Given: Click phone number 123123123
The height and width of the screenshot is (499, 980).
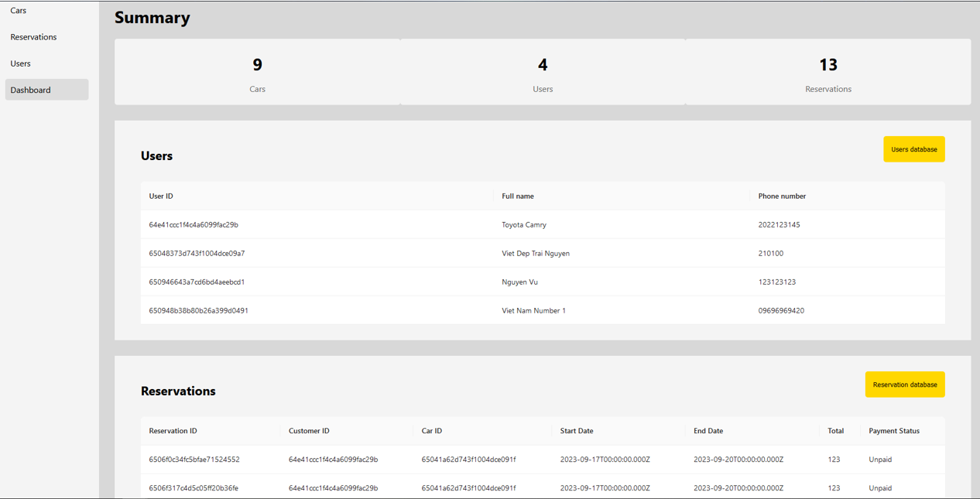Looking at the screenshot, I should [x=777, y=282].
